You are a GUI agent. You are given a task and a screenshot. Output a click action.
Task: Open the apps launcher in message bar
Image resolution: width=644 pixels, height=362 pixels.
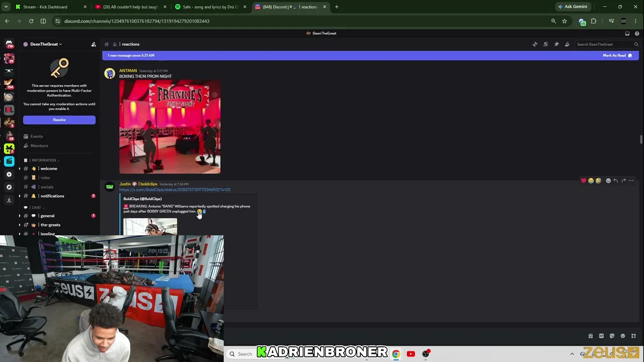click(x=633, y=336)
